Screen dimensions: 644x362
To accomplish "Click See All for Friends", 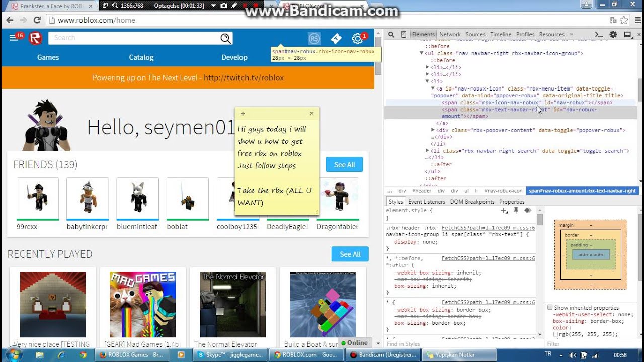I will [344, 165].
